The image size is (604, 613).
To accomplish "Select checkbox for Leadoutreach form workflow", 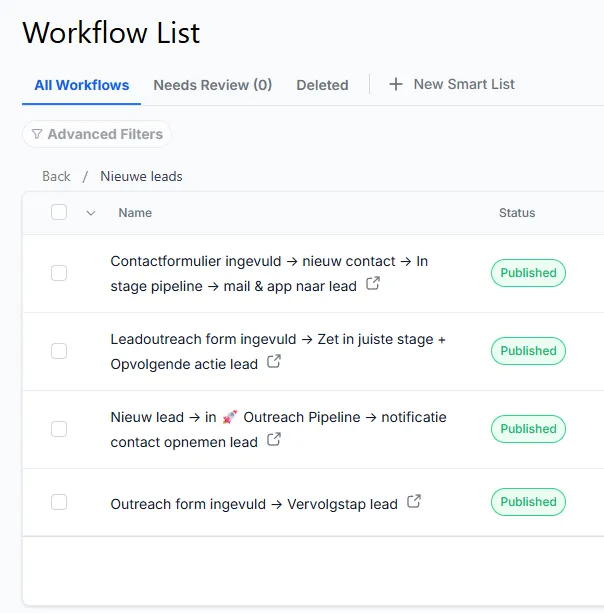I will click(59, 351).
